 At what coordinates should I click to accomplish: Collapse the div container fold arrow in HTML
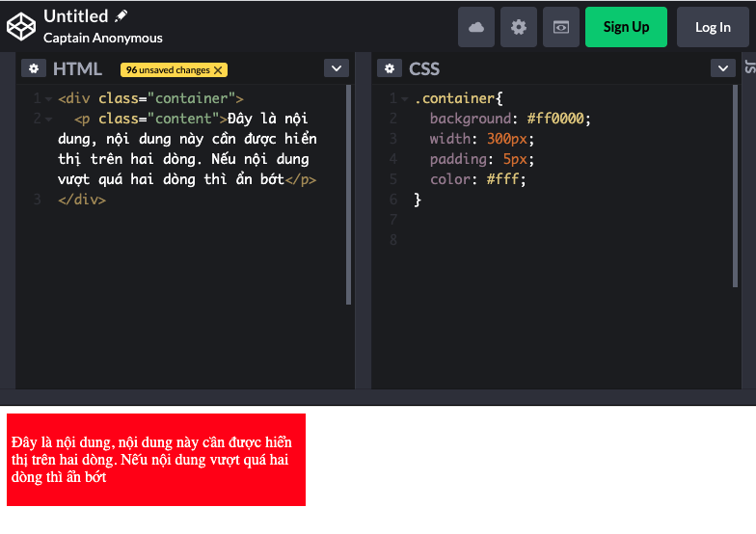click(48, 99)
